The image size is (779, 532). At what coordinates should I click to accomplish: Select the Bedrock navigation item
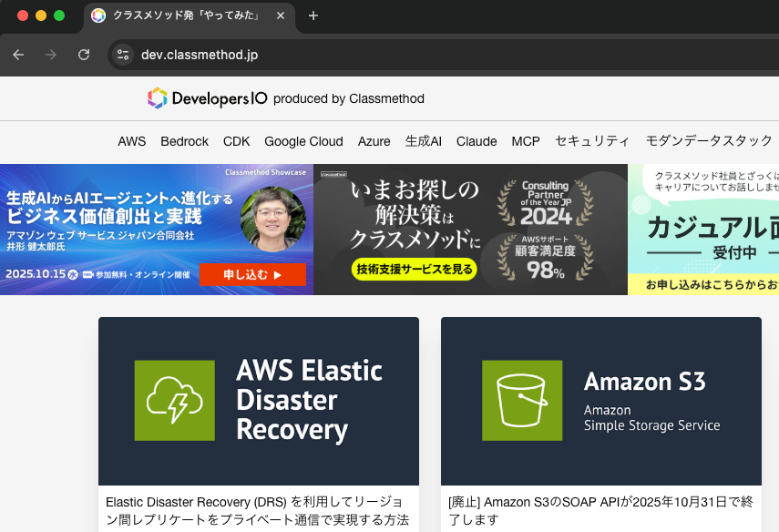tap(184, 141)
